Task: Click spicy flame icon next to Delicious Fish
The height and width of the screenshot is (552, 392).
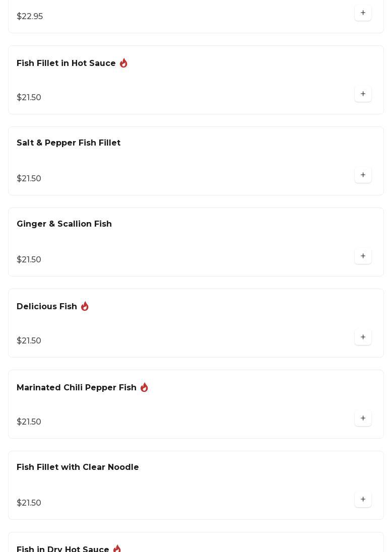Action: (x=85, y=307)
